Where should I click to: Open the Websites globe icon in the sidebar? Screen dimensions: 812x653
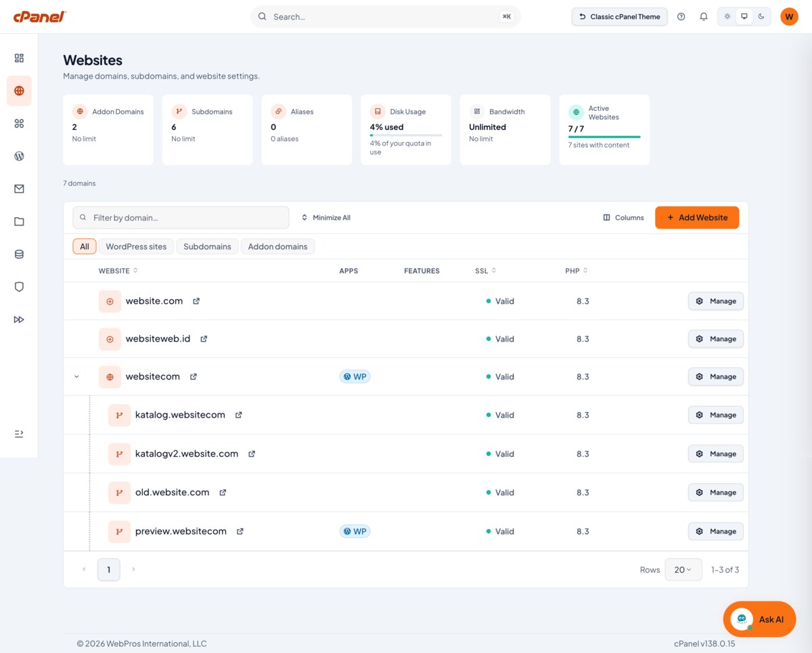pyautogui.click(x=19, y=91)
